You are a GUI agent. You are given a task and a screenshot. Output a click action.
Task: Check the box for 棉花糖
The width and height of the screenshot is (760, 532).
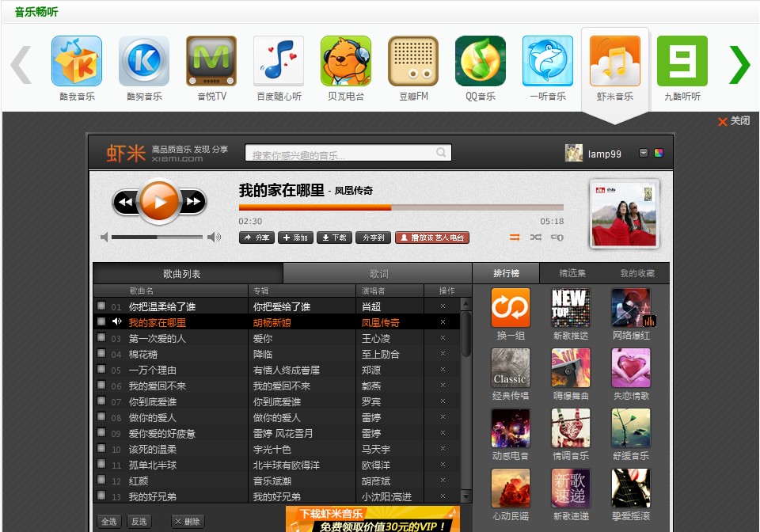point(101,353)
